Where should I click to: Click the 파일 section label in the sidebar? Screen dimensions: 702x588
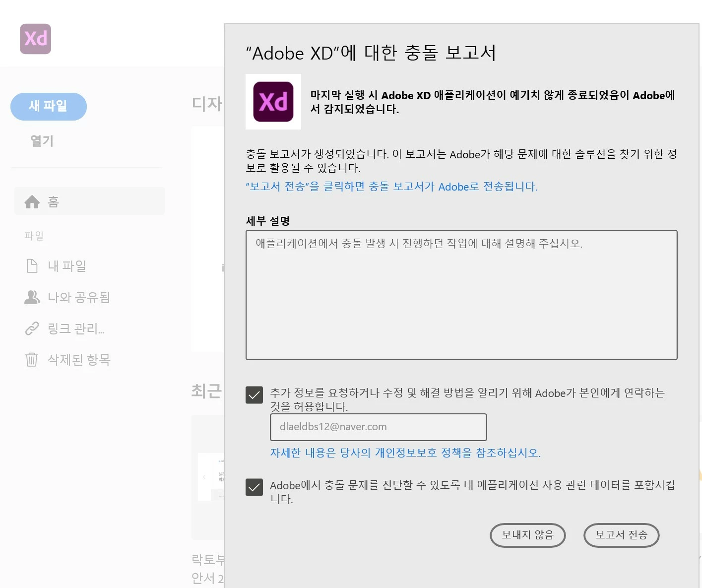(x=34, y=236)
